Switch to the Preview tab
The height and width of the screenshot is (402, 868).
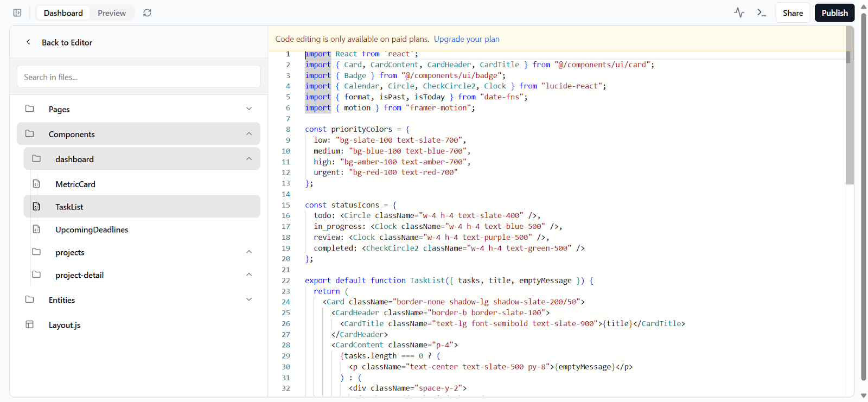point(112,13)
